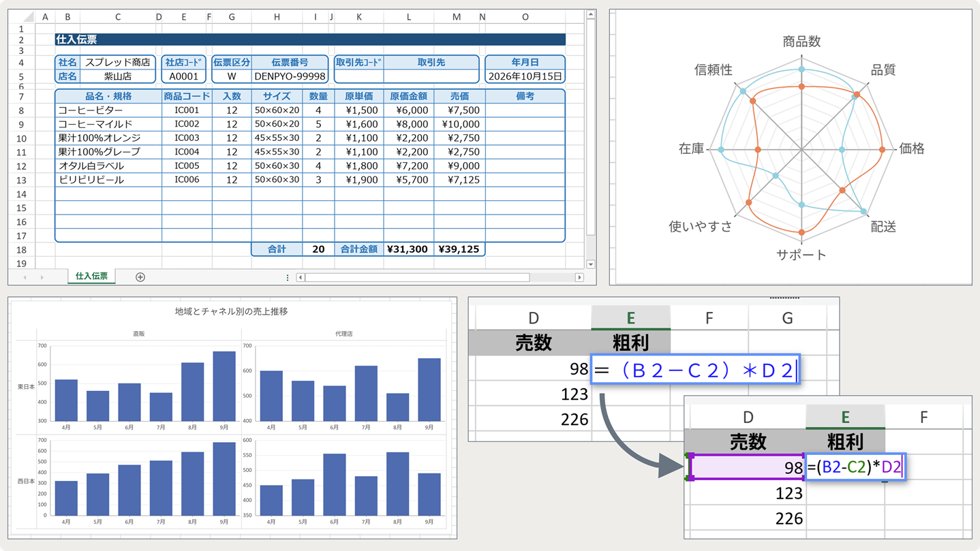980x551 pixels.
Task: Click the ¥1,500 unit cost cell
Action: point(359,110)
